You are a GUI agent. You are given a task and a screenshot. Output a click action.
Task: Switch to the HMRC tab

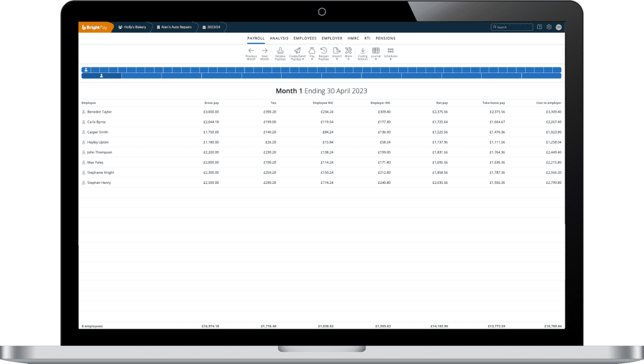[353, 38]
